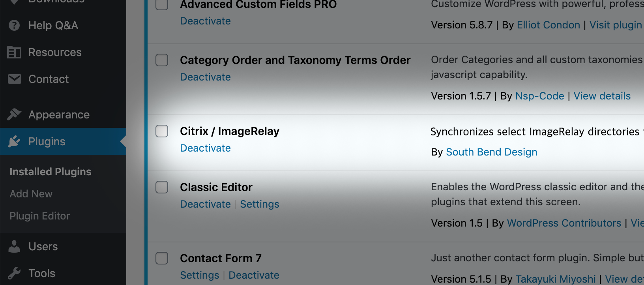Screen dimensions: 644x285
Task: Check the Citrix / ImageRelay plugin checkbox
Action: (162, 131)
